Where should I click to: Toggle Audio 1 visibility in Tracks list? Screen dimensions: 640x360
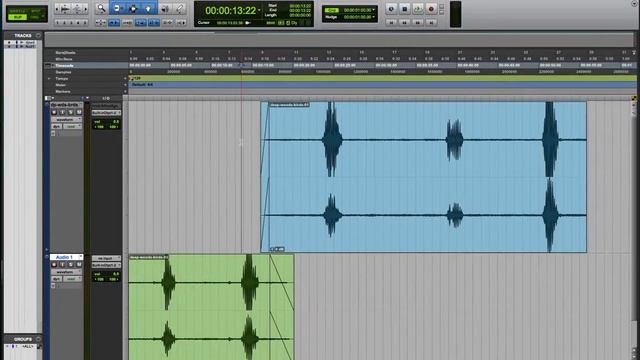(10, 47)
